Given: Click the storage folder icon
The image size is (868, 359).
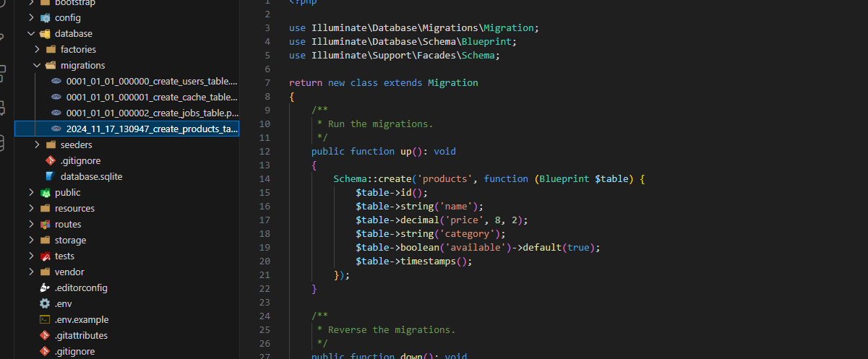Looking at the screenshot, I should click(45, 240).
